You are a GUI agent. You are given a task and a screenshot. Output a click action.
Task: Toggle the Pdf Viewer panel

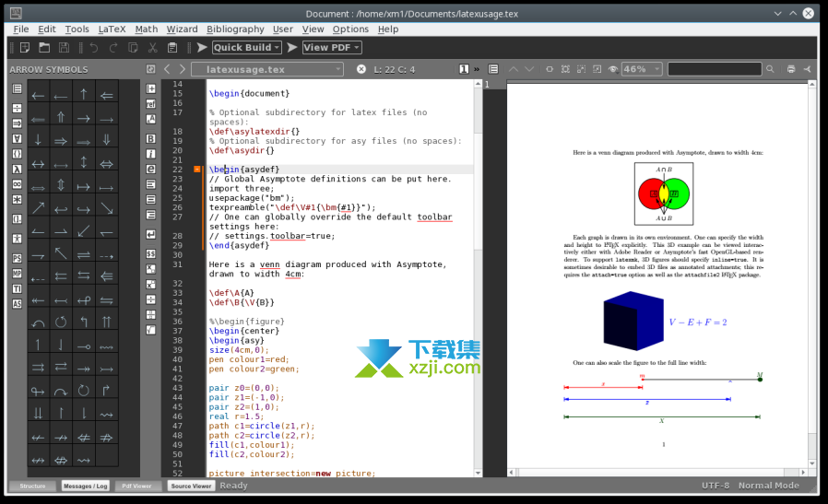pyautogui.click(x=136, y=486)
